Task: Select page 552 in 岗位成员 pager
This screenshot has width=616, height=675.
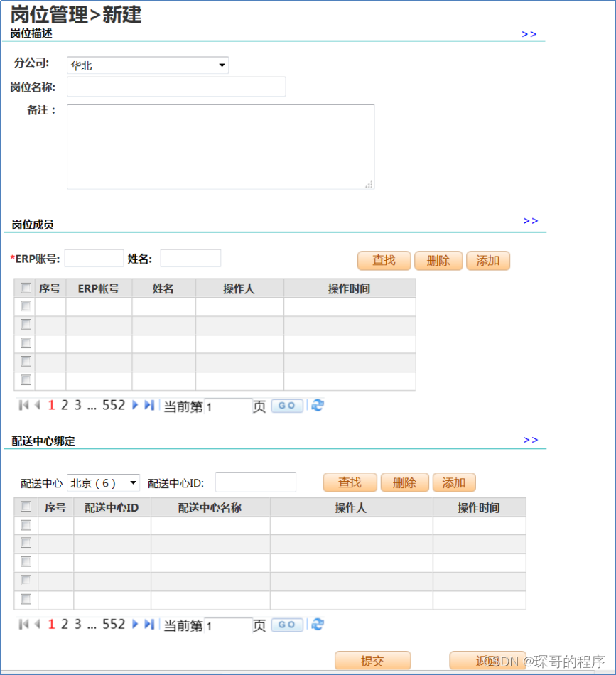Action: (114, 405)
